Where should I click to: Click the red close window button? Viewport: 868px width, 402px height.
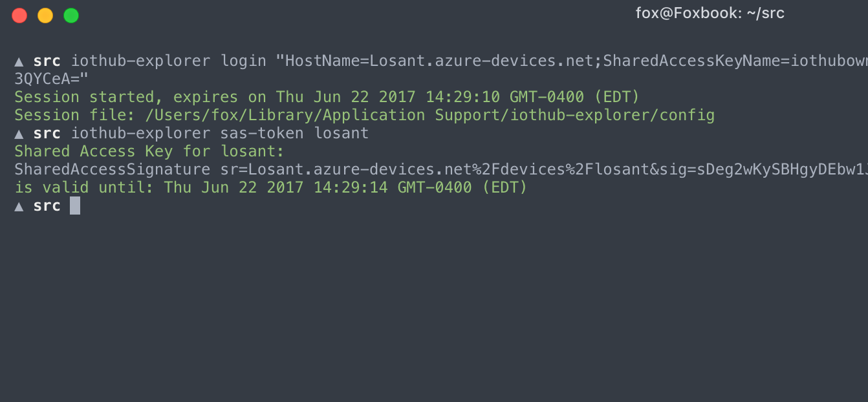19,16
